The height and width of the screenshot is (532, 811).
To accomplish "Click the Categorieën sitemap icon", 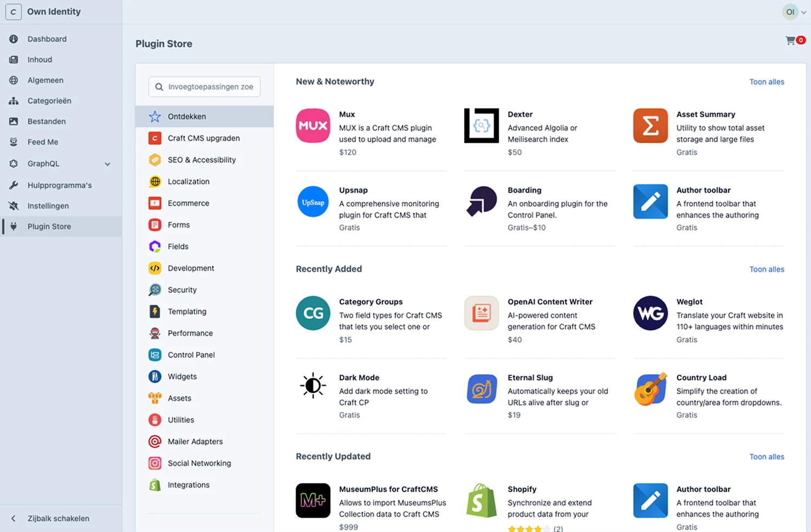I will click(14, 101).
